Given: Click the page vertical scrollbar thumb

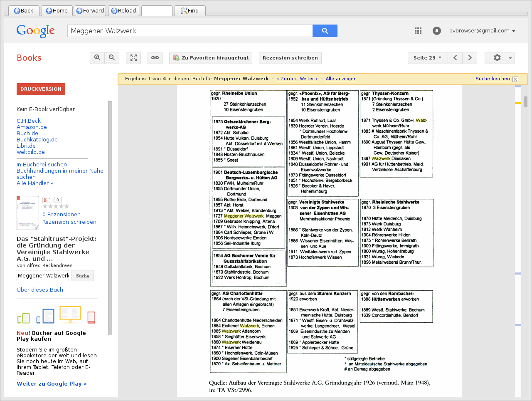Looking at the screenshot, I should 525,102.
